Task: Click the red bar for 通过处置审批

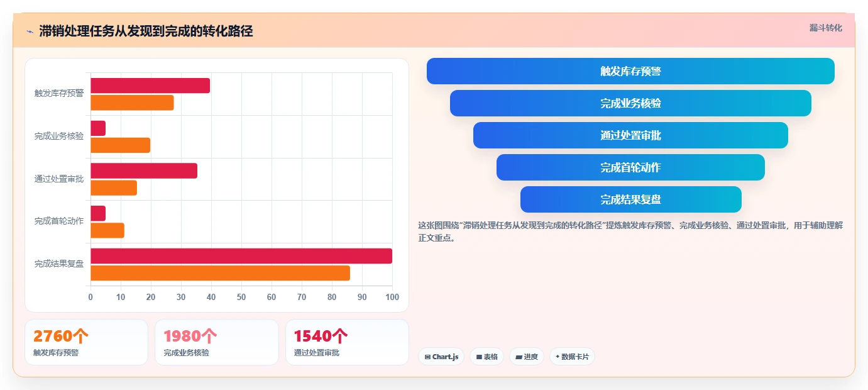Action: coord(144,170)
